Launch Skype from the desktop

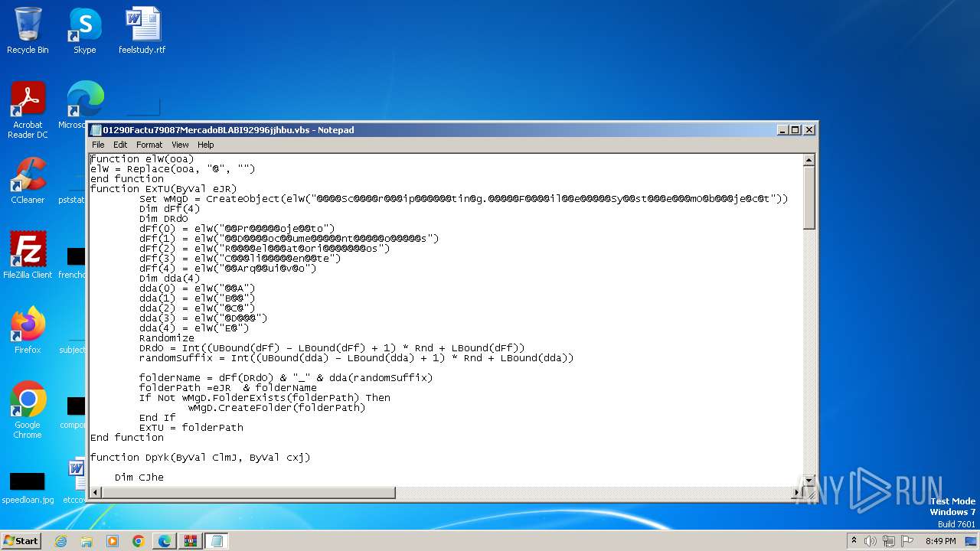[84, 31]
